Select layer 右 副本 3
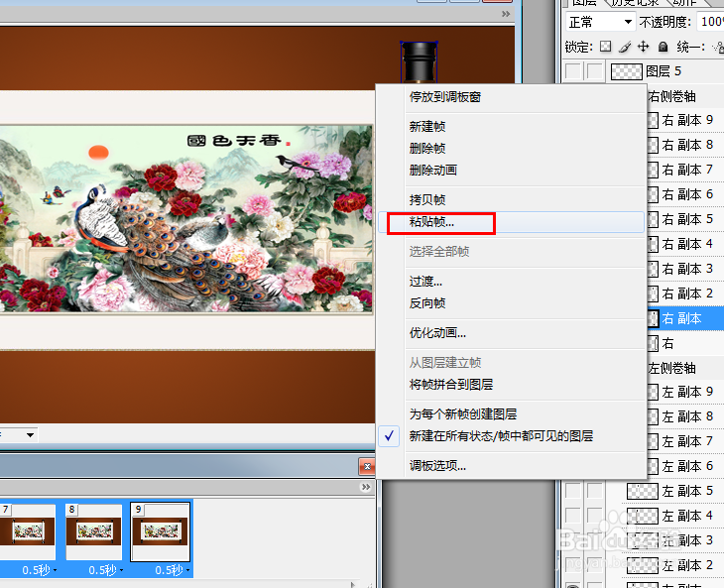Viewport: 724px width, 588px height. 687,268
